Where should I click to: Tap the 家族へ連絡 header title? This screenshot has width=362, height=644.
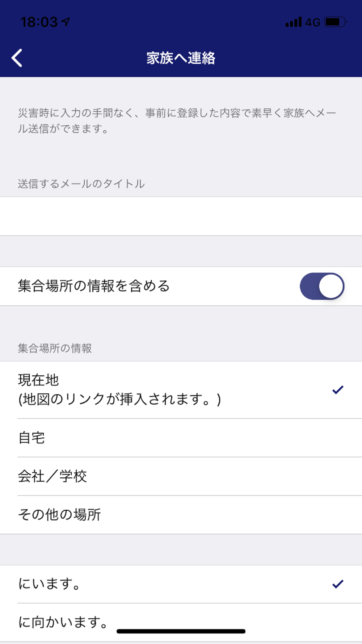coord(181,58)
